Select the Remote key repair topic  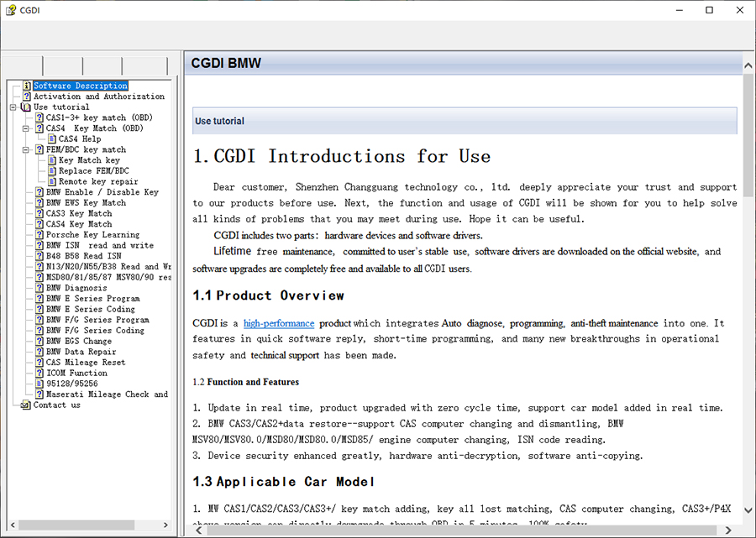coord(98,181)
